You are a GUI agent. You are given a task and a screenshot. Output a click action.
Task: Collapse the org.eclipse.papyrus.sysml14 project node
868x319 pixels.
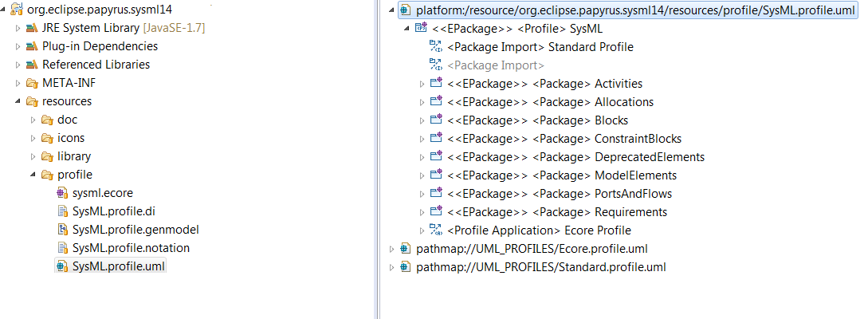pyautogui.click(x=4, y=10)
